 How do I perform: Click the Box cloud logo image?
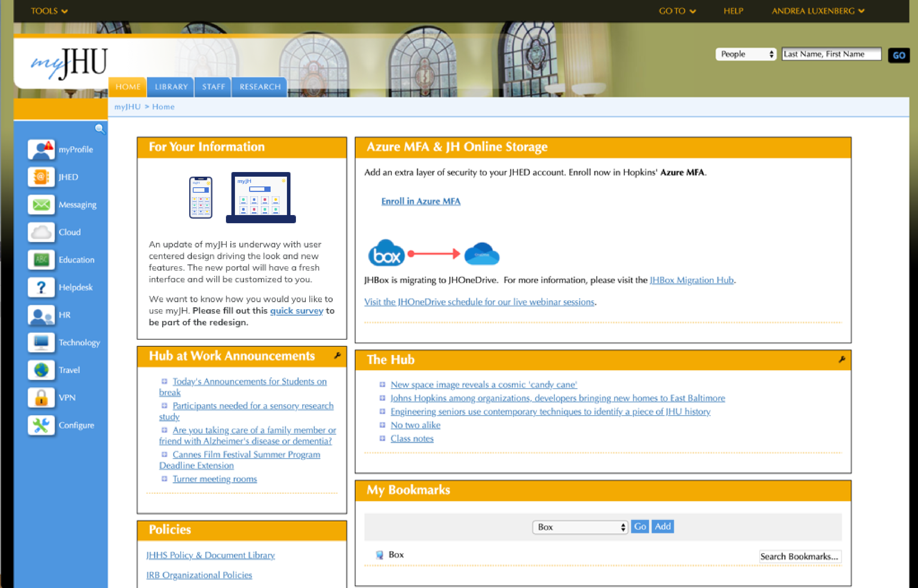(x=386, y=253)
